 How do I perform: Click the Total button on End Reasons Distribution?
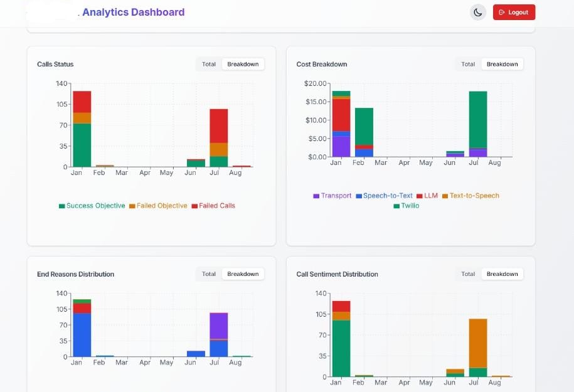click(x=209, y=273)
